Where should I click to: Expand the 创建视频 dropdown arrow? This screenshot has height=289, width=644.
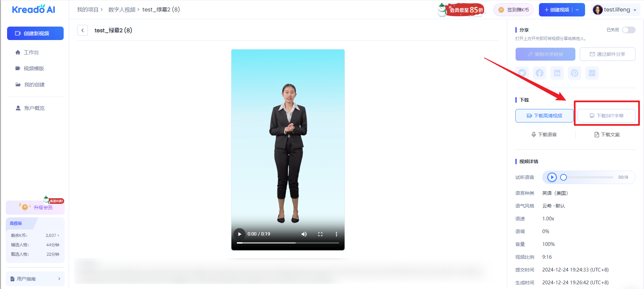pos(577,10)
